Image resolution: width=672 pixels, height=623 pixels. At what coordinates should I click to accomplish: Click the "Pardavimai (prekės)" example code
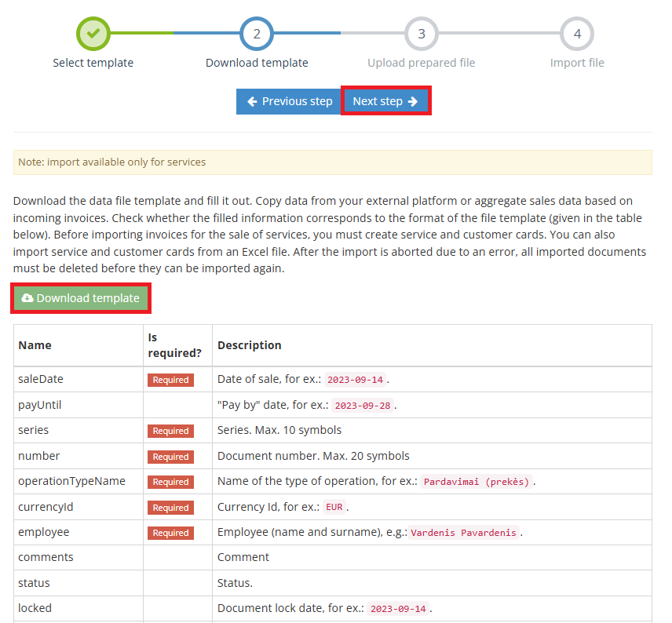(x=477, y=482)
